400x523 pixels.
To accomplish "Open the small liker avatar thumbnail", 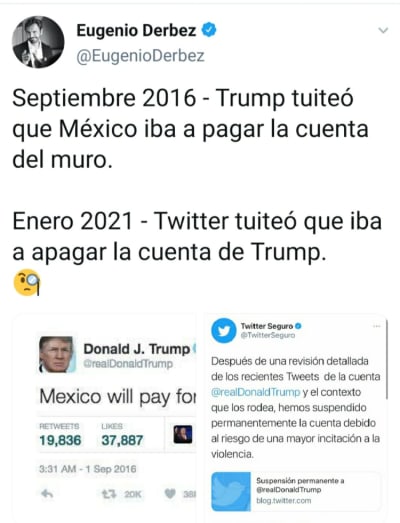I will point(183,434).
